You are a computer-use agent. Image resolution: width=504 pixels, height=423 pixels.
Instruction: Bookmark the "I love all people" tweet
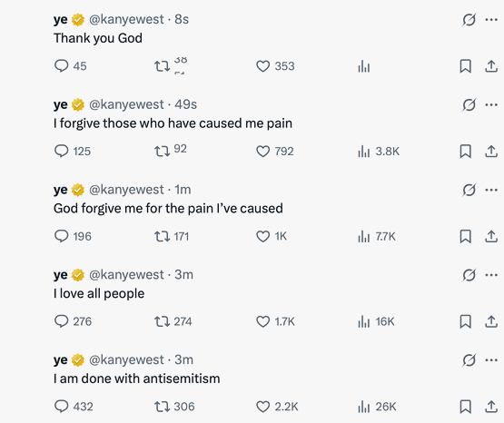click(x=466, y=321)
